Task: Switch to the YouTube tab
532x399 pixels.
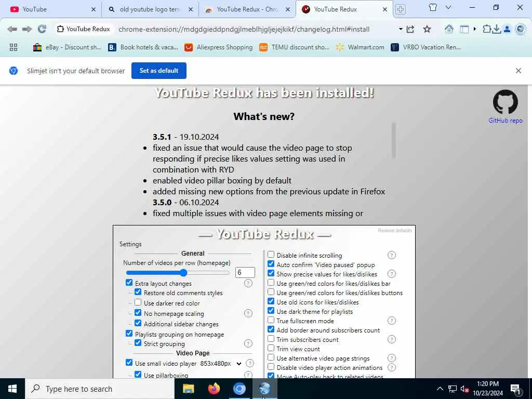Action: pyautogui.click(x=51, y=9)
